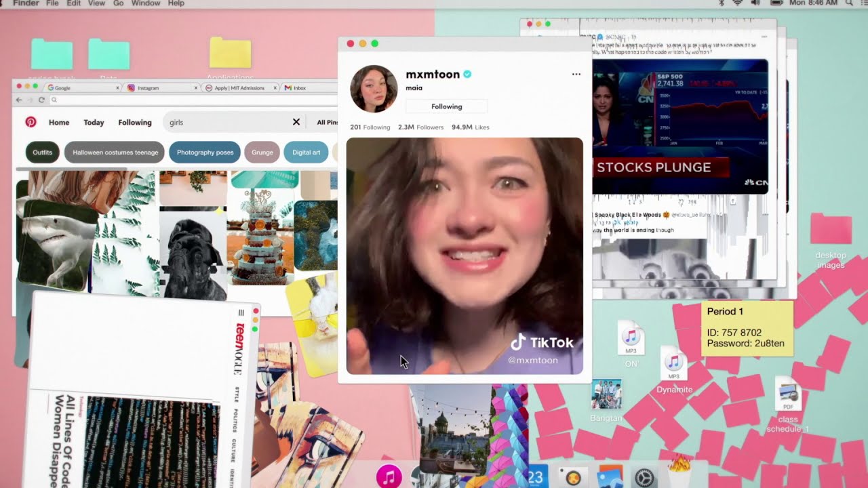Click the volume icon in the menu bar

pyautogui.click(x=755, y=3)
